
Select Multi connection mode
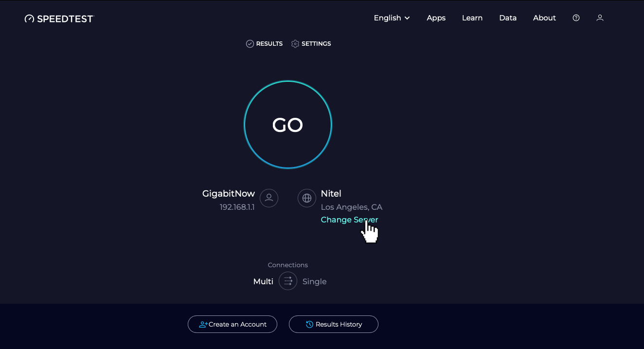[x=263, y=281]
